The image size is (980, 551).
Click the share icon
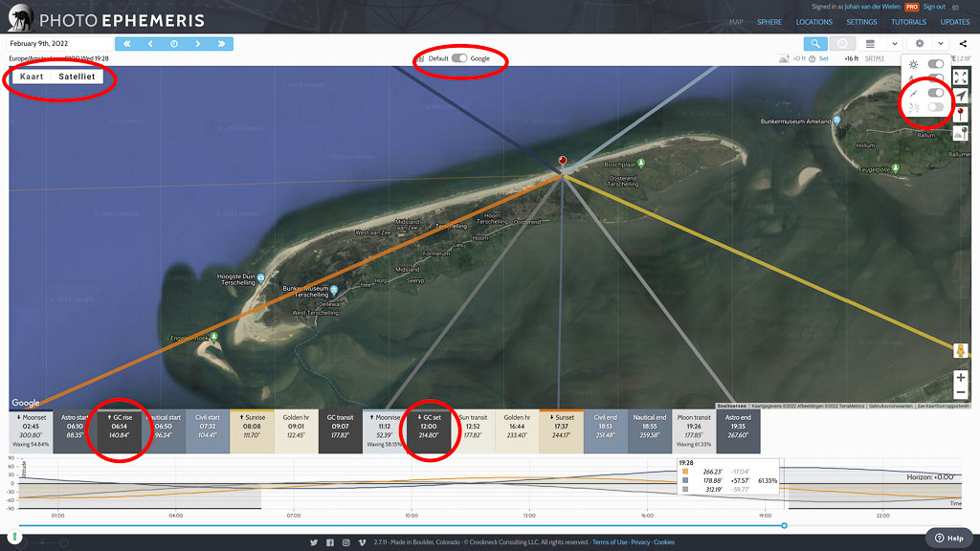point(963,44)
